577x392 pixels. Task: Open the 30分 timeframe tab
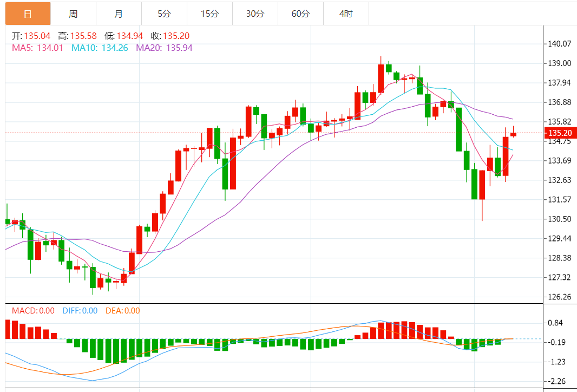click(x=255, y=14)
